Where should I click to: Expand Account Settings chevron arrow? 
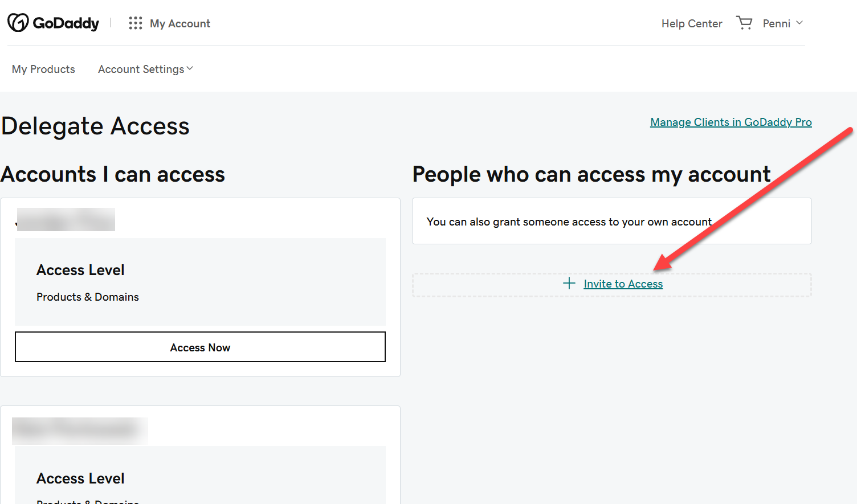tap(190, 69)
